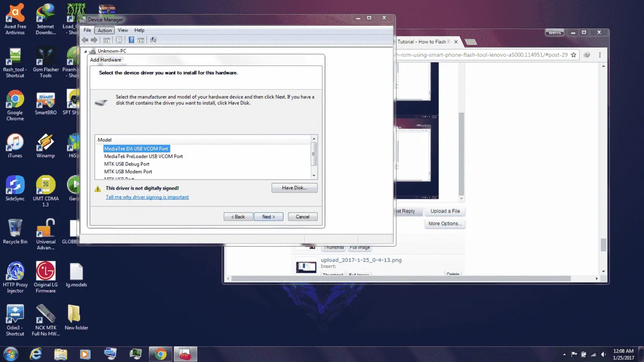Image resolution: width=644 pixels, height=362 pixels.
Task: Open Google Chrome desktop icon
Action: click(15, 106)
